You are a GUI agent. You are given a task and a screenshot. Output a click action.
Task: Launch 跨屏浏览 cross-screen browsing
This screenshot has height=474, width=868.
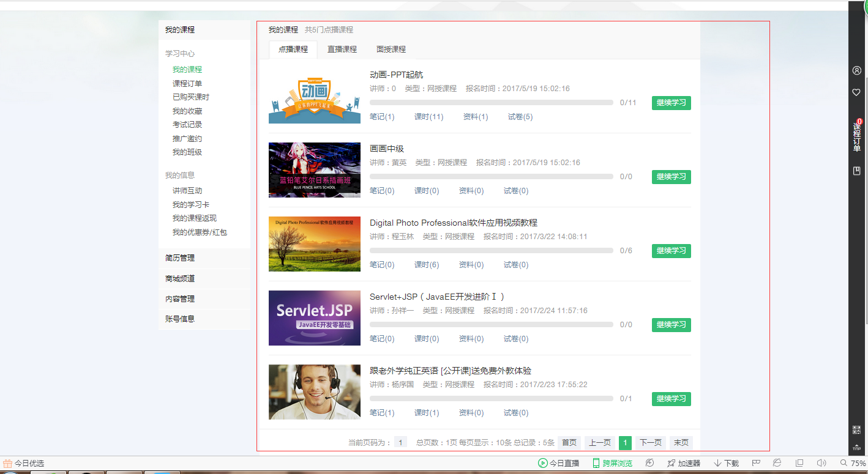tap(614, 463)
